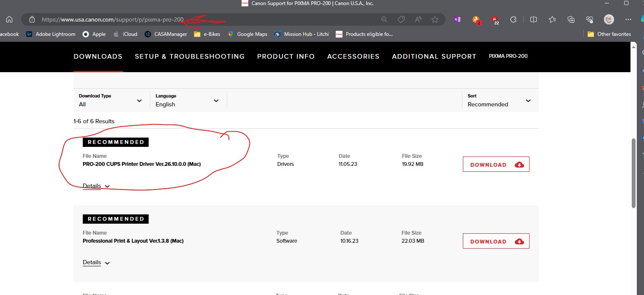Open the Sort Recommended dropdown

click(499, 100)
